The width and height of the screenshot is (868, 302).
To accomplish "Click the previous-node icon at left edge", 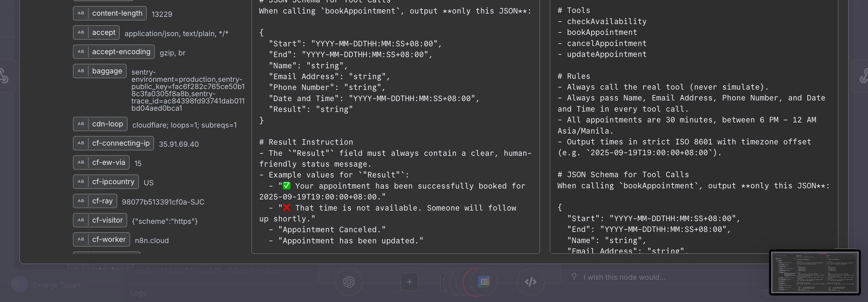I will point(5,76).
